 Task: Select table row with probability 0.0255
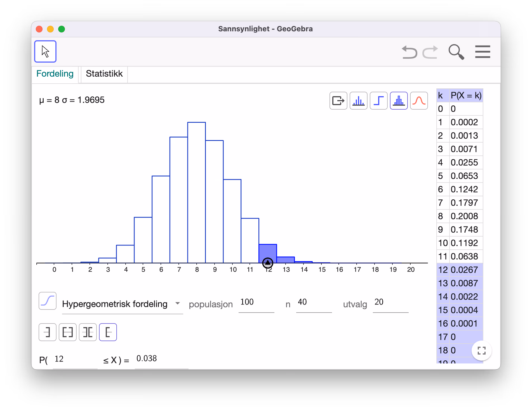460,162
